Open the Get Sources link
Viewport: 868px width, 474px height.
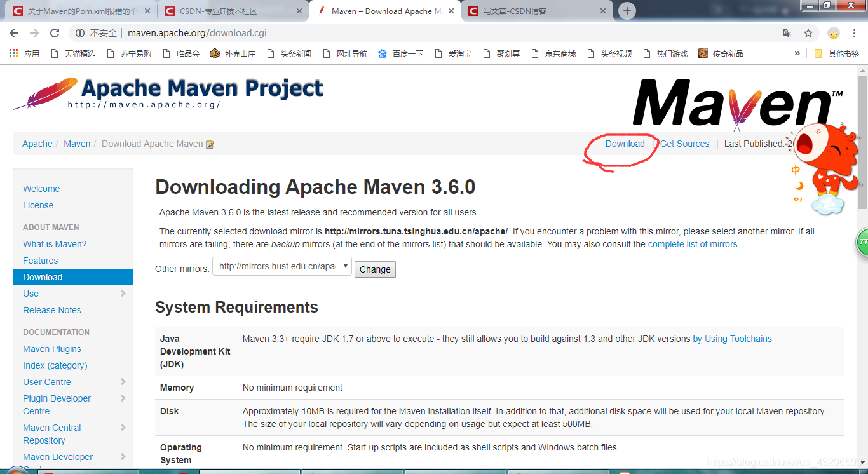(x=684, y=144)
